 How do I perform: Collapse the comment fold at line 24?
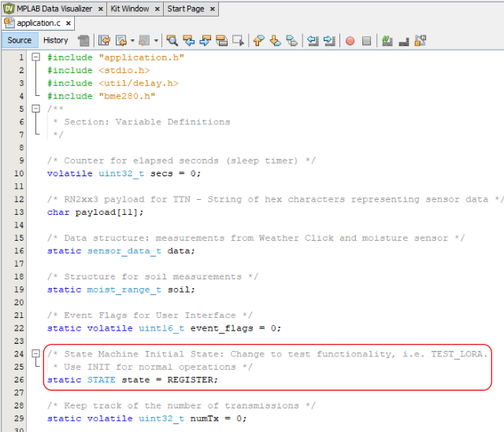[36, 353]
